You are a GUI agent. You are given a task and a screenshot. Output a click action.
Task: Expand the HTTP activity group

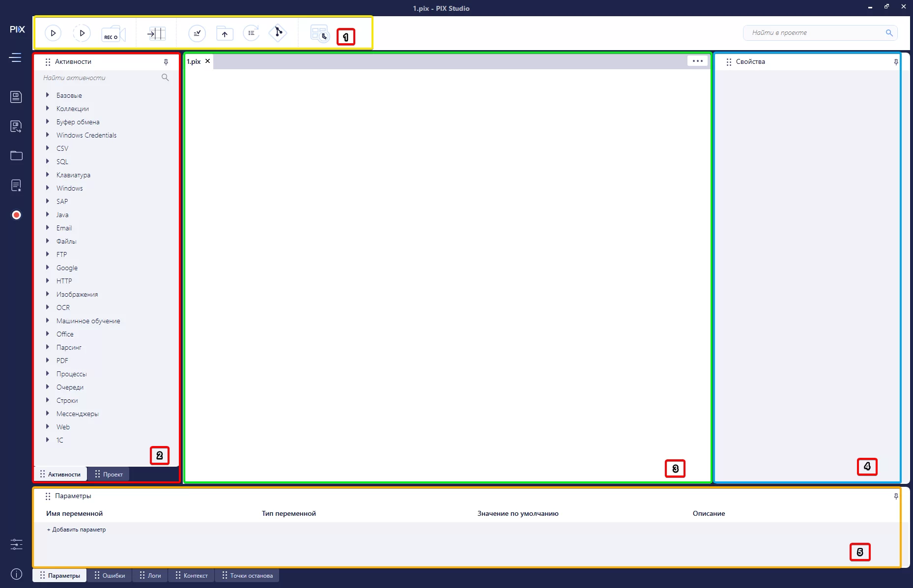48,280
